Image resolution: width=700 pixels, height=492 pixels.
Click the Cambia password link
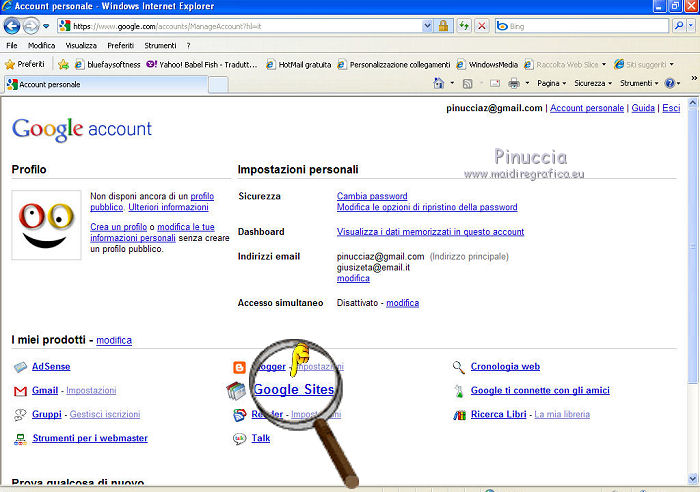click(x=372, y=196)
